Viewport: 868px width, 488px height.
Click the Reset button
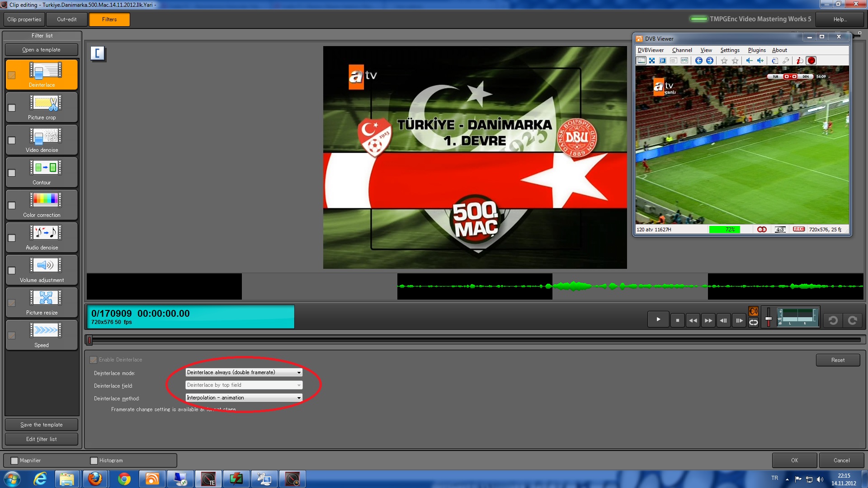(838, 360)
